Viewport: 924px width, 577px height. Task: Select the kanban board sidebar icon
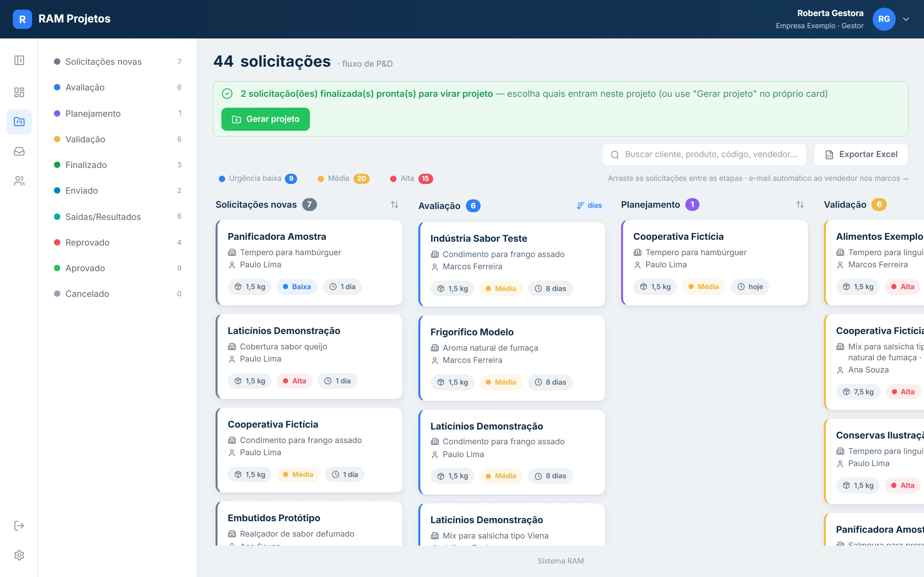tap(19, 121)
